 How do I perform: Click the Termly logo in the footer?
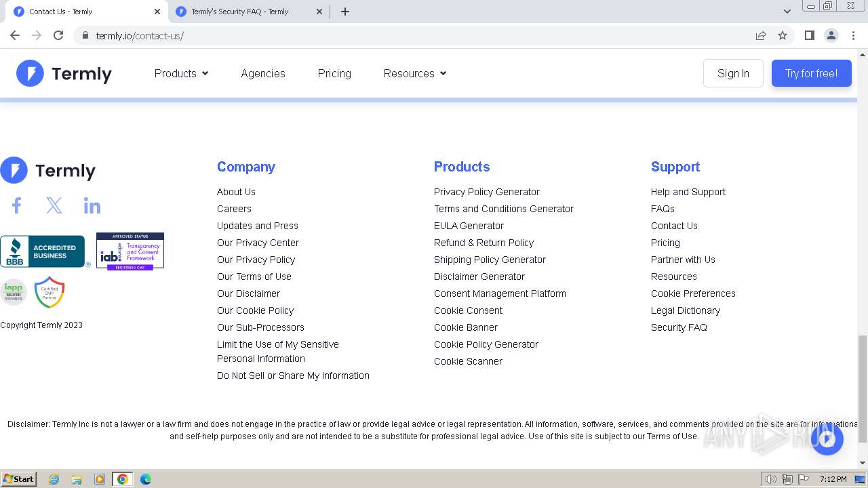click(48, 170)
